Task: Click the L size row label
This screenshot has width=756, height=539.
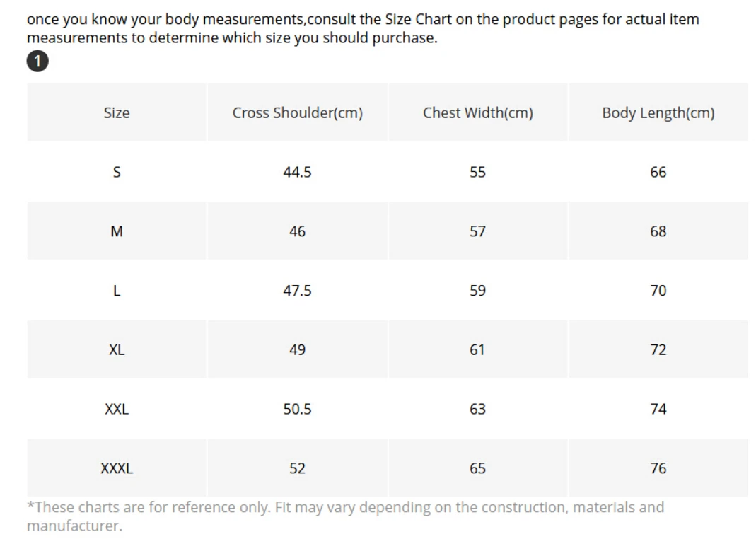Action: click(x=117, y=291)
